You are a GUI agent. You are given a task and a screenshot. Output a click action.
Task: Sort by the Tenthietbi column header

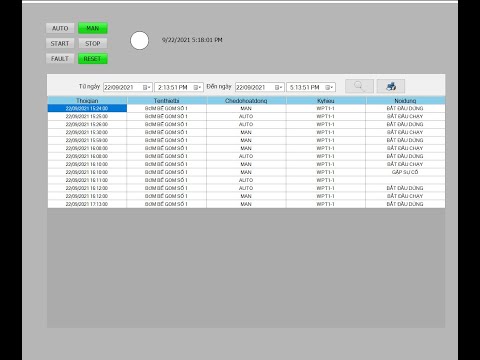(x=167, y=100)
